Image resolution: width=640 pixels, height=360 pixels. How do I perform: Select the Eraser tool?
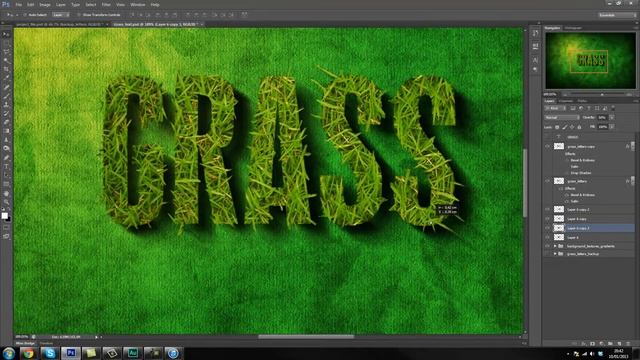click(x=6, y=122)
